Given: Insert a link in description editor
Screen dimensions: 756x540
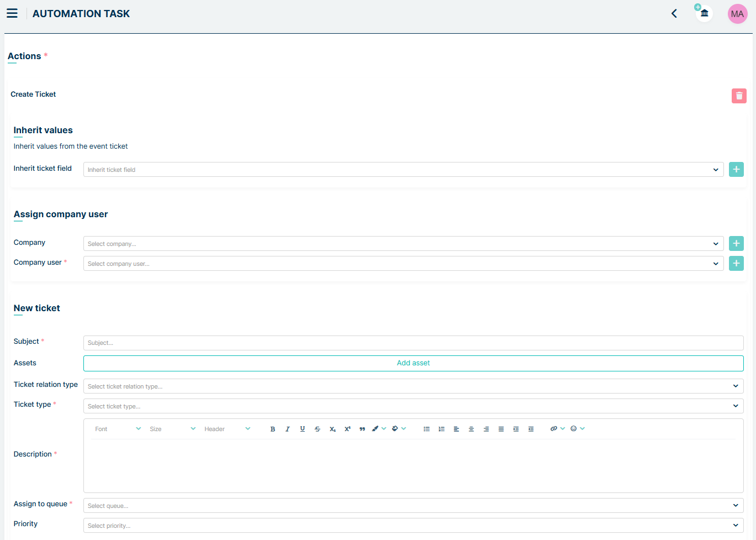Looking at the screenshot, I should pyautogui.click(x=554, y=429).
